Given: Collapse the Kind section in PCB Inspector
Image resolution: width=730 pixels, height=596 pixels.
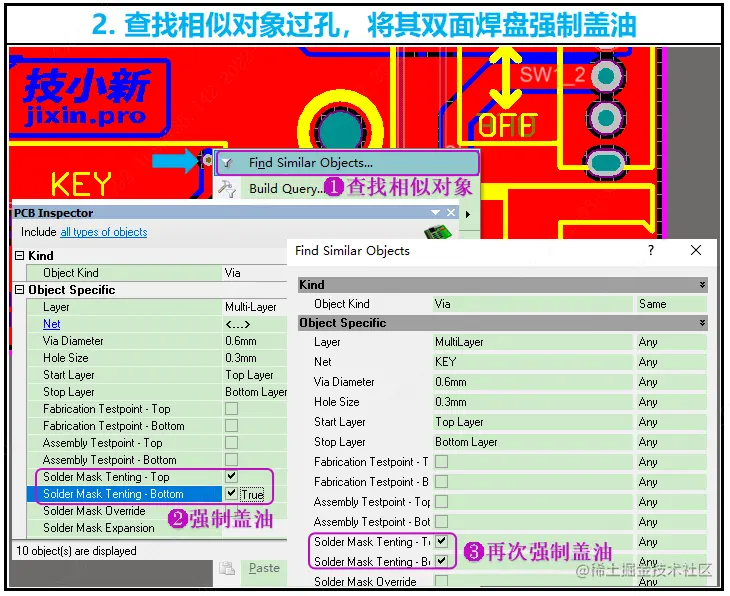Looking at the screenshot, I should tap(20, 256).
